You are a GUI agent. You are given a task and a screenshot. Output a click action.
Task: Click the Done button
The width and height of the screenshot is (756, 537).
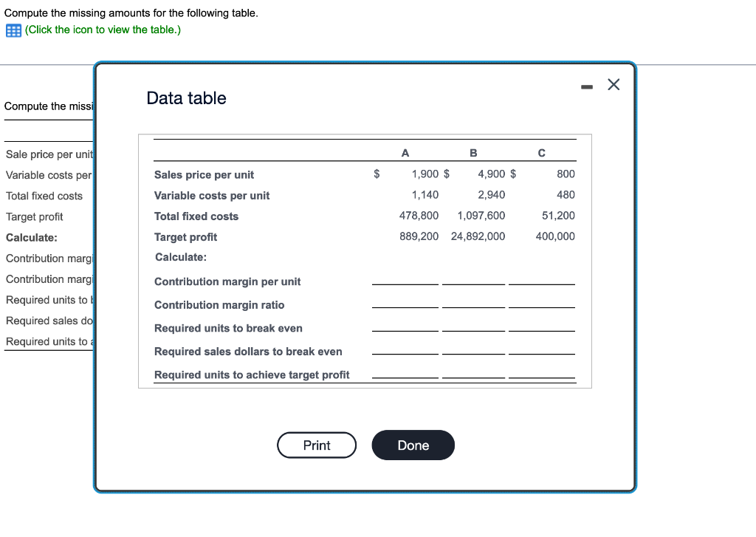pos(413,445)
